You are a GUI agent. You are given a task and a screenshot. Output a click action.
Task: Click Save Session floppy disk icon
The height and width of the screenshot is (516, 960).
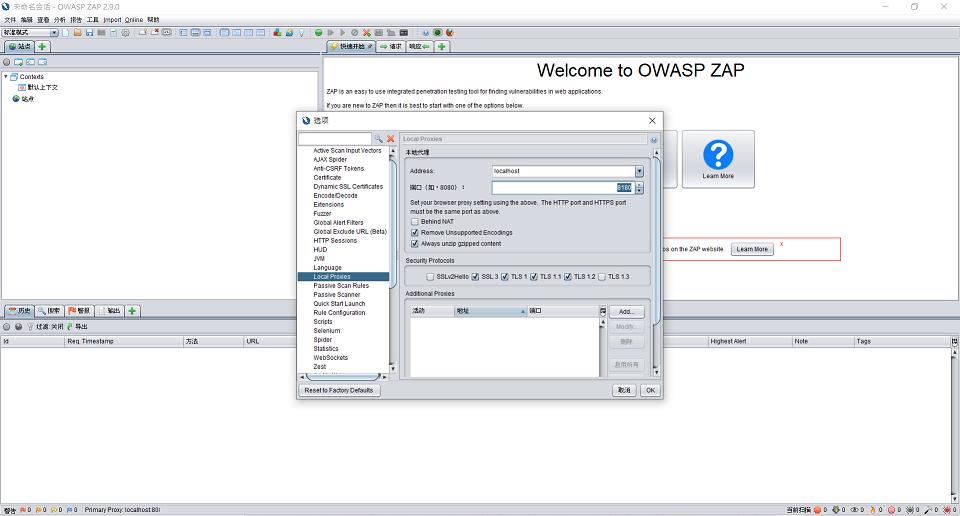pos(89,32)
